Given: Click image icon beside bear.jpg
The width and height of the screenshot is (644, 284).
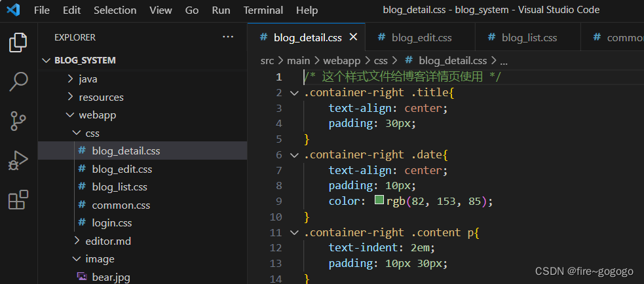Looking at the screenshot, I should pos(82,277).
